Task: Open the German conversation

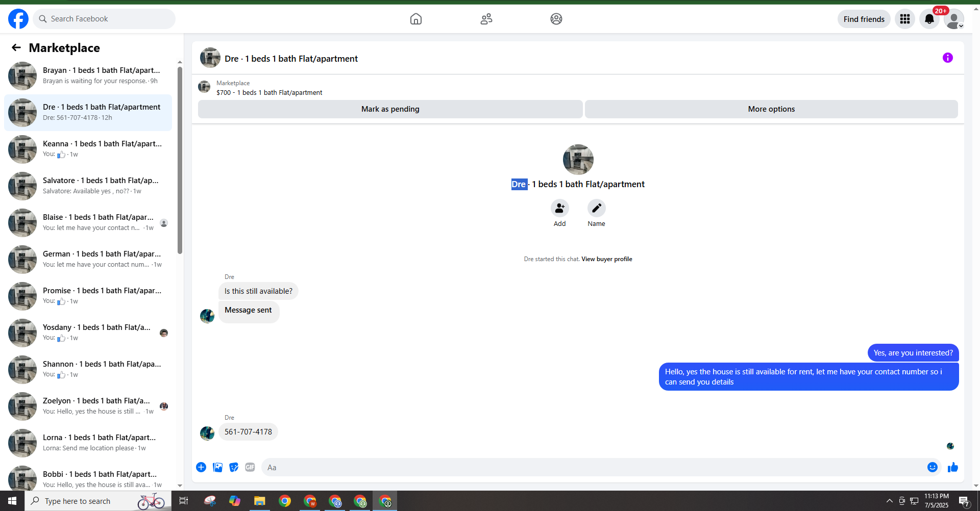Action: pos(88,260)
